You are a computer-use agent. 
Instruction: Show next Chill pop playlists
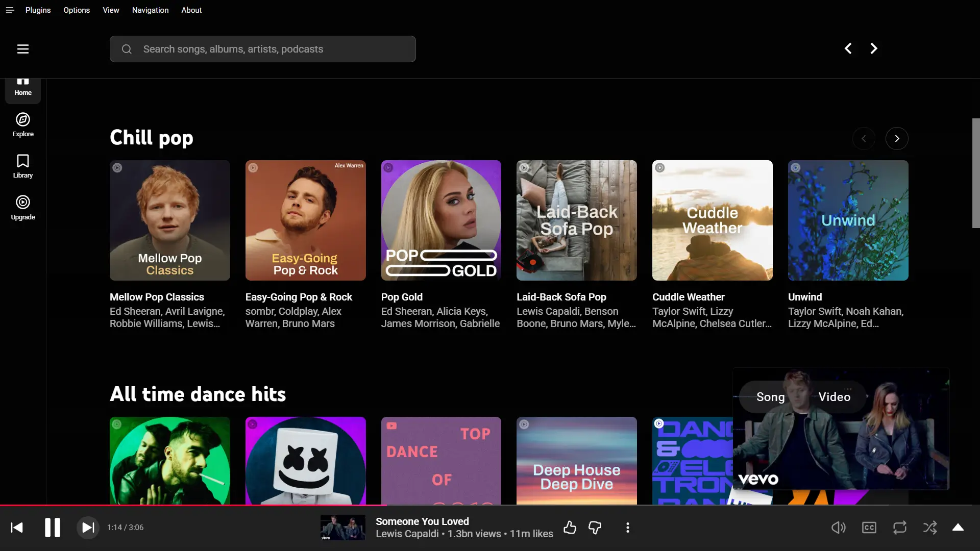click(897, 138)
